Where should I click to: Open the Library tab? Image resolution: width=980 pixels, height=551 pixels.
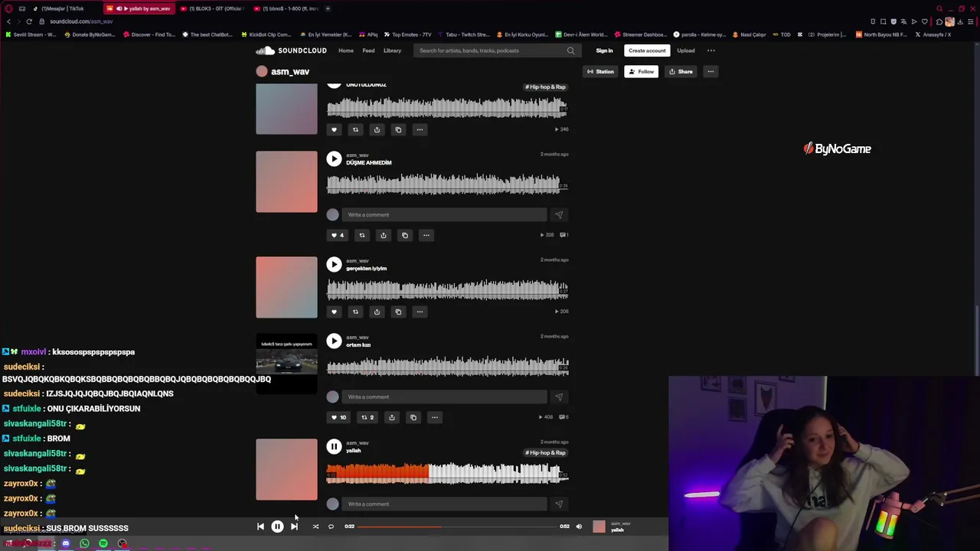[x=392, y=51]
